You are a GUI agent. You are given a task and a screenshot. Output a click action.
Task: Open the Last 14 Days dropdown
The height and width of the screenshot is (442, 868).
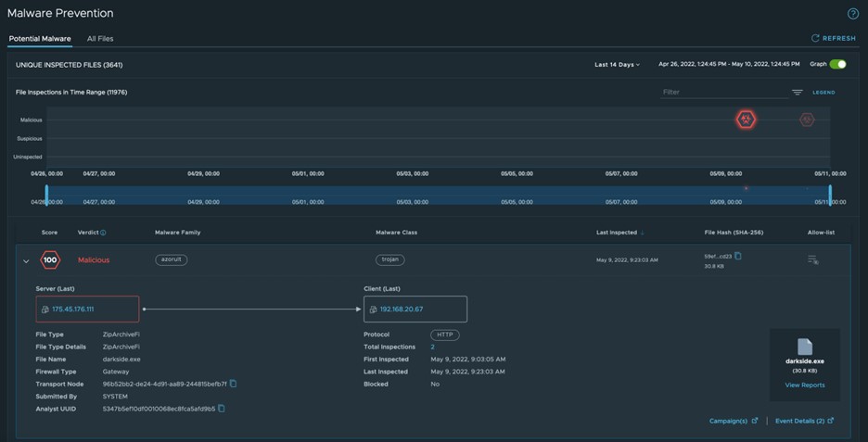618,65
